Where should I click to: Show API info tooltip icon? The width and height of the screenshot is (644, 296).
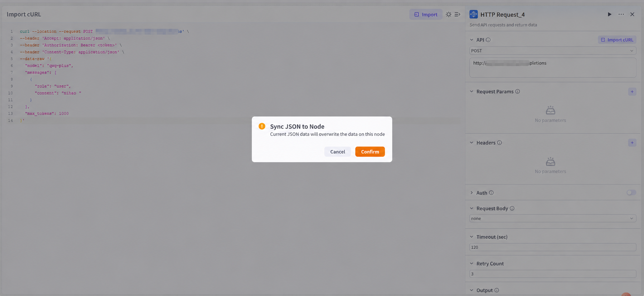(x=488, y=40)
